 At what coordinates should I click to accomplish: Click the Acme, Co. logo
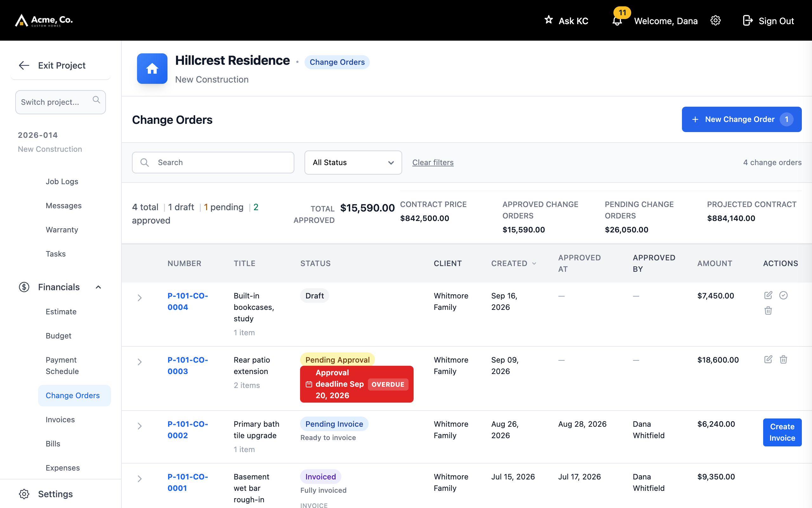44,21
